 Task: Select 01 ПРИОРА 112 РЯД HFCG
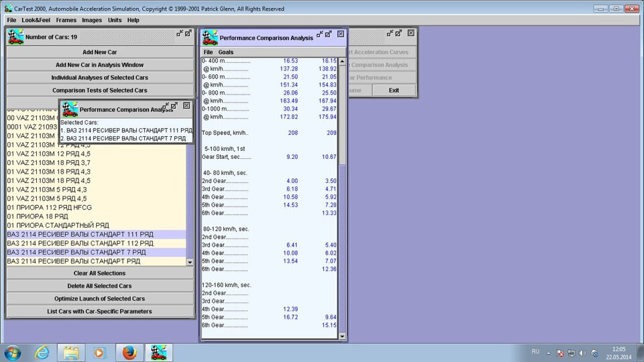point(96,208)
